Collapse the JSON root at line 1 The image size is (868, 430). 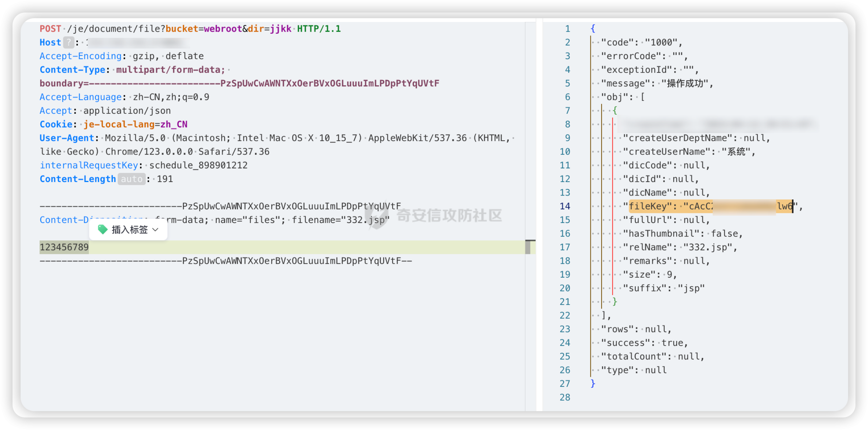(x=593, y=29)
